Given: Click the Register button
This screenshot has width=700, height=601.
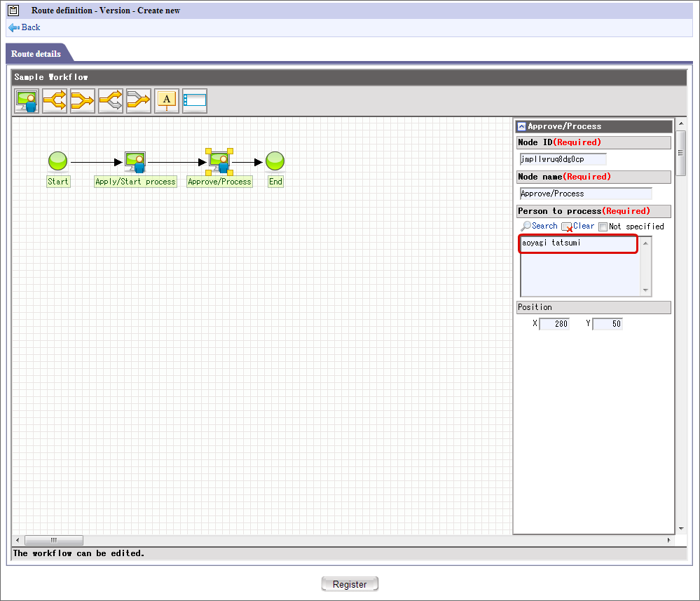Looking at the screenshot, I should pyautogui.click(x=350, y=584).
